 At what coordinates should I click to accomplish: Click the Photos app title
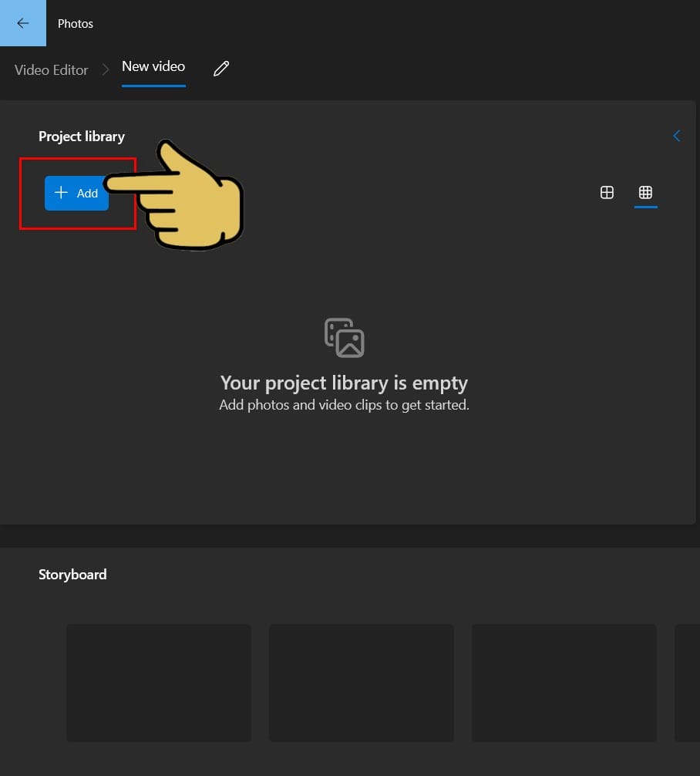tap(76, 24)
